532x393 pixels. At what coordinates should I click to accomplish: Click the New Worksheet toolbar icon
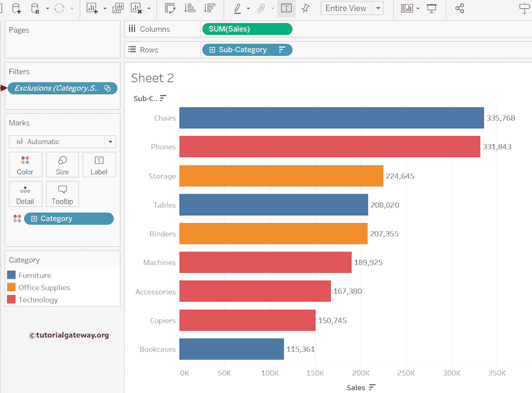(92, 8)
